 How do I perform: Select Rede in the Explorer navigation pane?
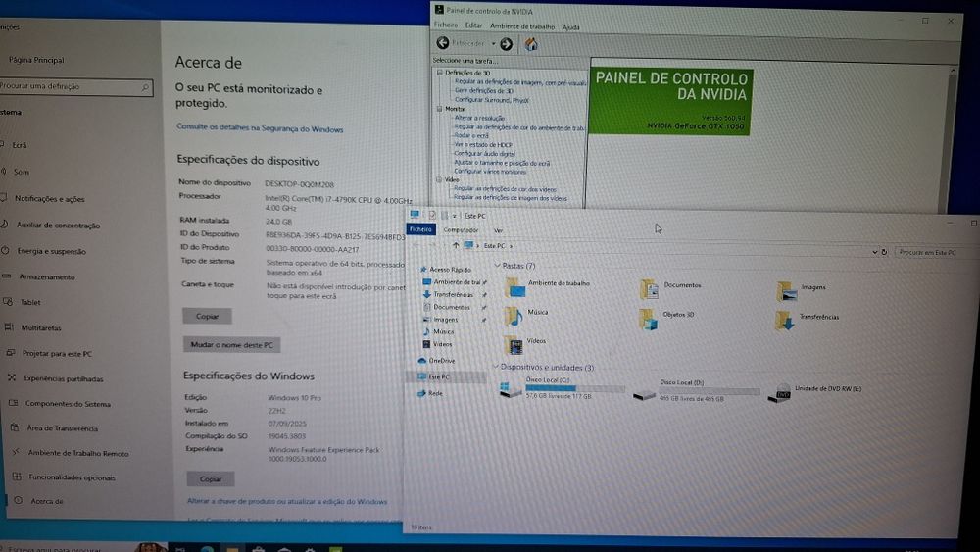[x=430, y=393]
